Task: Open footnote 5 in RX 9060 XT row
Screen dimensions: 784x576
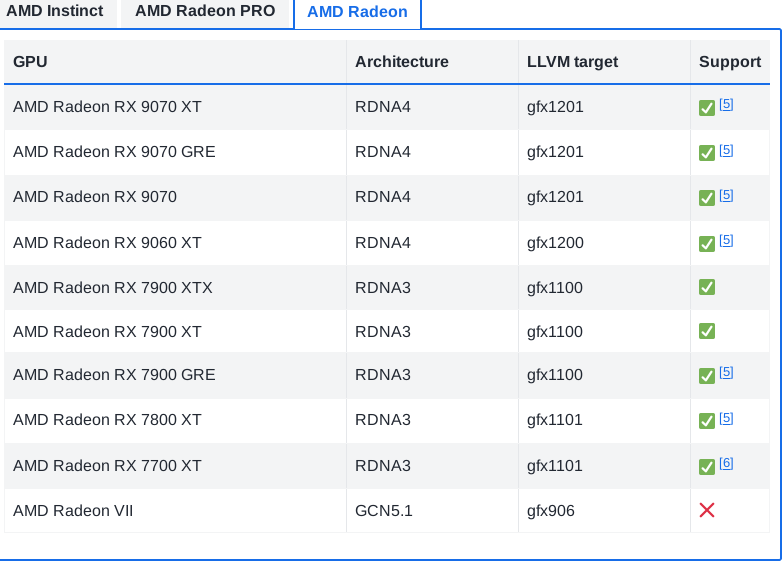Action: pos(726,240)
